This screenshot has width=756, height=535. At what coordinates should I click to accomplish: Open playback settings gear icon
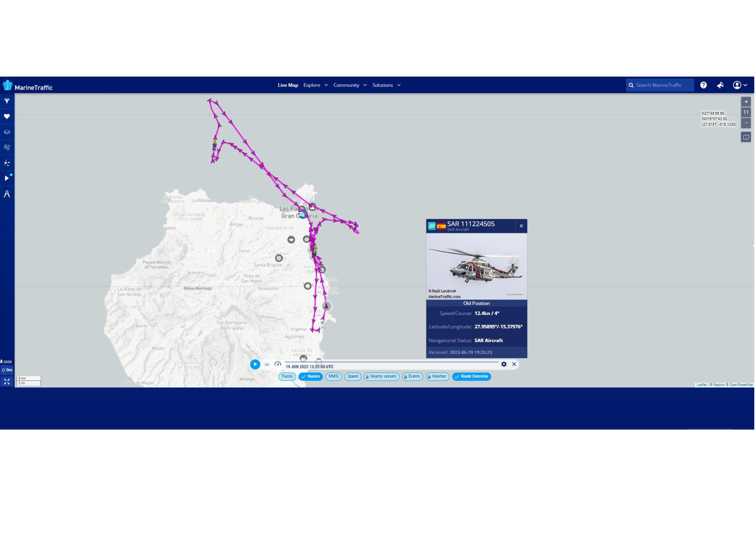coord(504,364)
